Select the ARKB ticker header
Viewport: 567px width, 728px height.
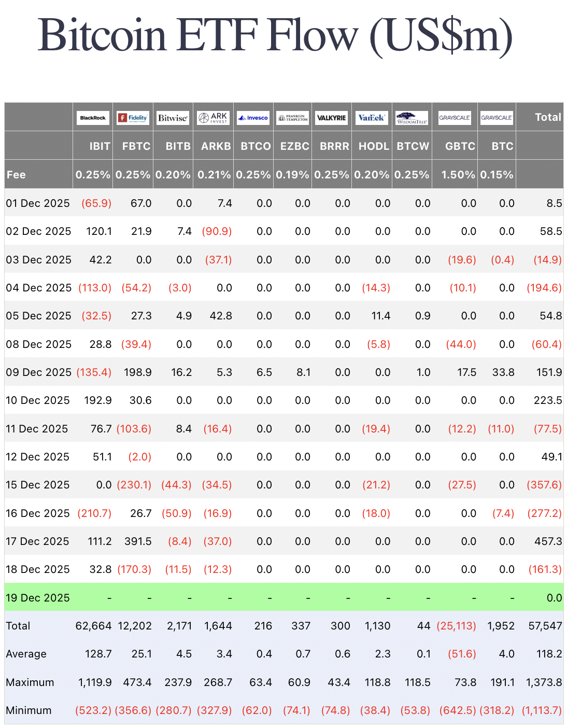point(216,146)
